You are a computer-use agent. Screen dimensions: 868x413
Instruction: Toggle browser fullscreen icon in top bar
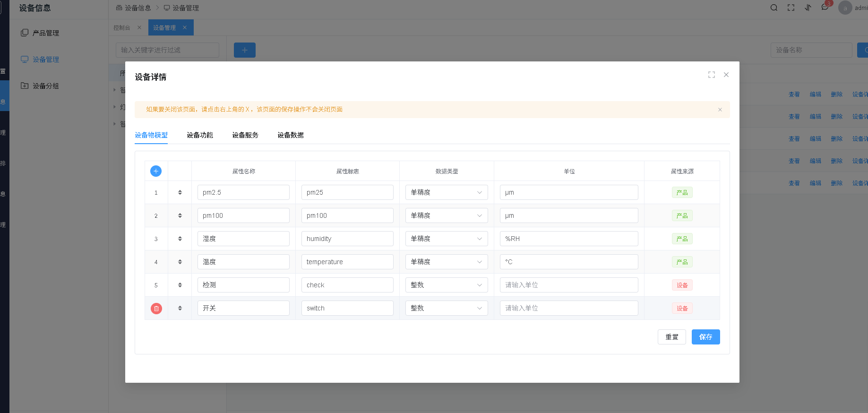tap(791, 8)
